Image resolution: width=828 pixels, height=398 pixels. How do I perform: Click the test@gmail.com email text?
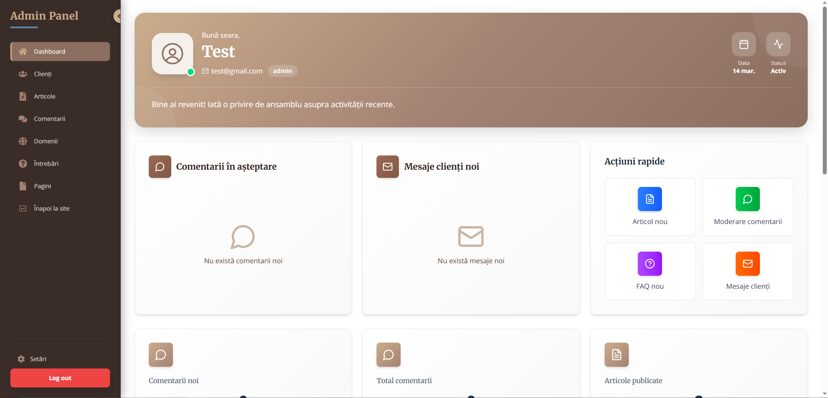(x=237, y=71)
